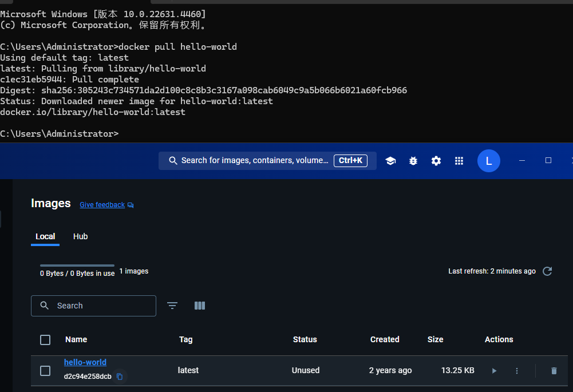Focus the images Search input field
The image size is (573, 392).
coord(93,306)
